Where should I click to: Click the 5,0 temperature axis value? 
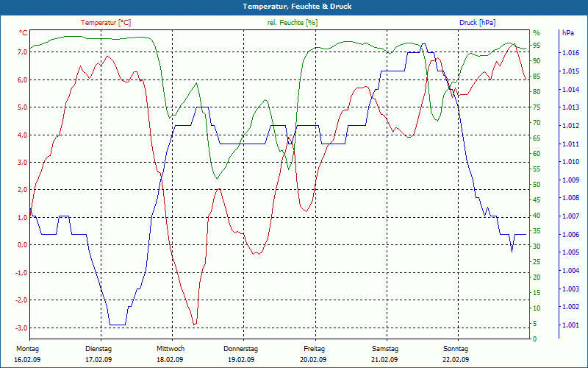click(x=23, y=107)
